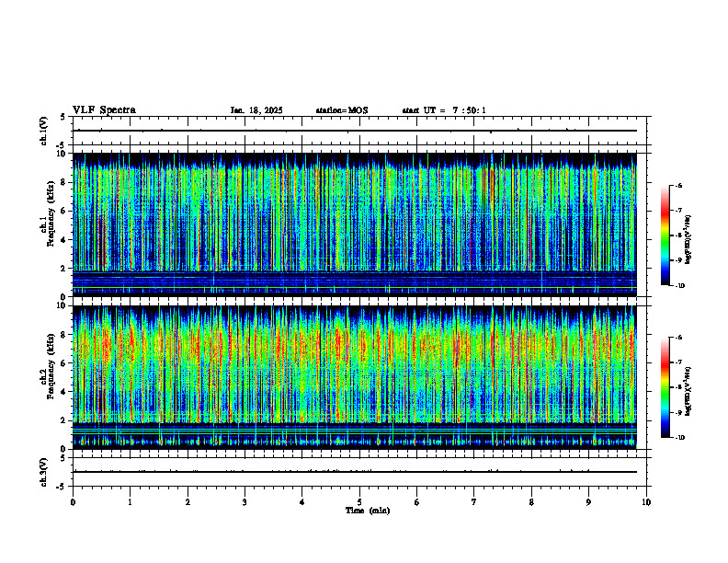
Task: Click the "2" tick on the time axis
Action: pos(188,502)
